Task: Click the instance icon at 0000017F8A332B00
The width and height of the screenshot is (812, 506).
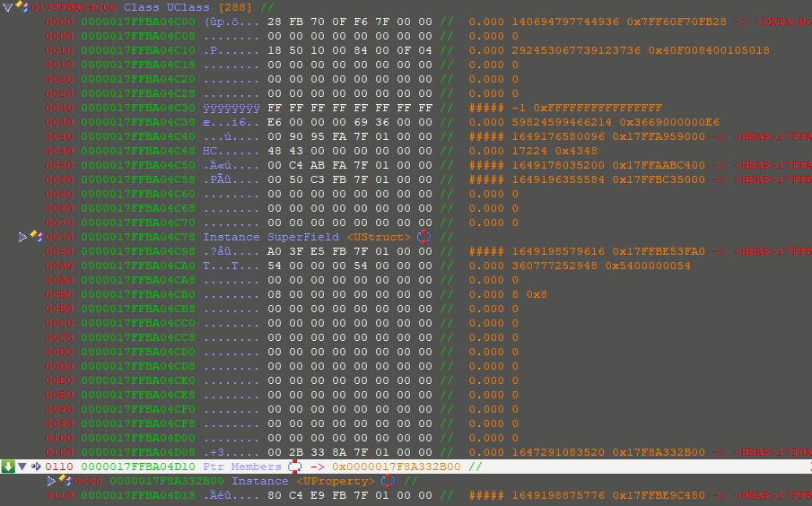Action: (65, 481)
